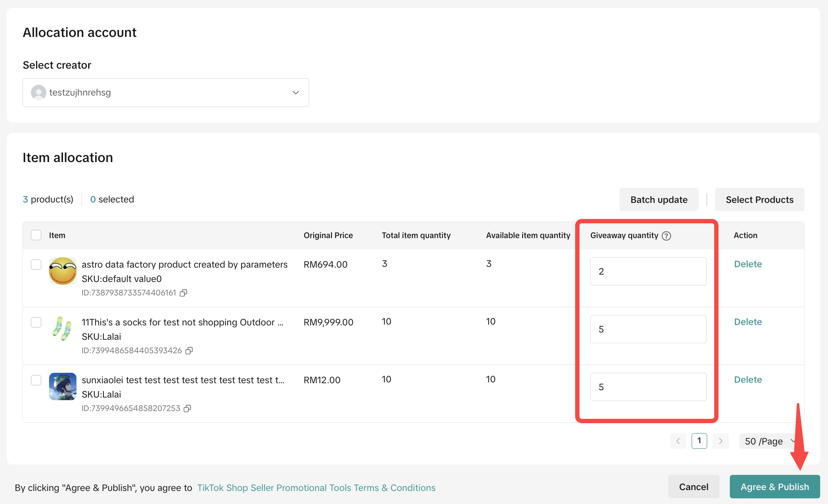
Task: Open TikTok Shop Seller Promotional Tools Terms link
Action: click(x=316, y=487)
